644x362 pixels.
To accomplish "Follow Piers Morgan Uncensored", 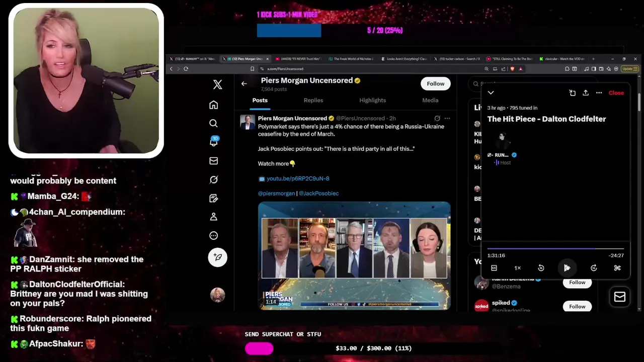I will [435, 83].
